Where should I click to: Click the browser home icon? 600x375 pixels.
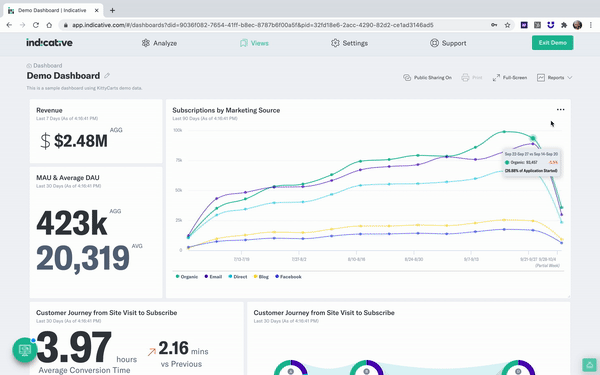(49, 25)
